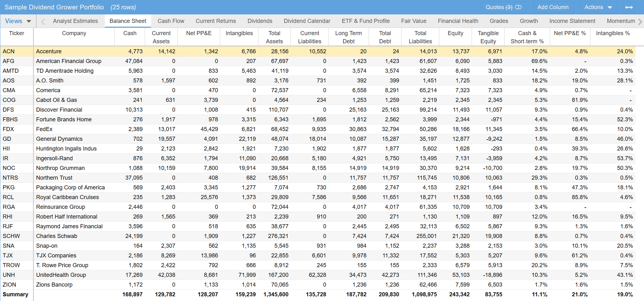Click the A.O. Smith company name

pyautogui.click(x=50, y=81)
